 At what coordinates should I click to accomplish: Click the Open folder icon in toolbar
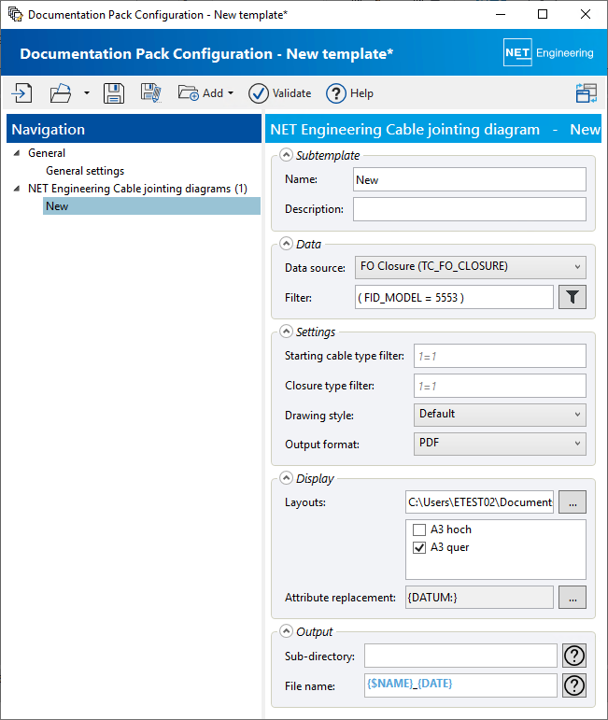point(61,93)
